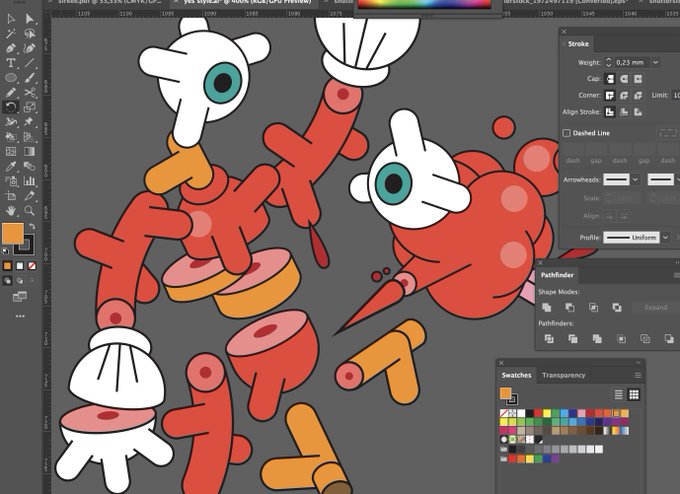Step the stroke Weight value
Image resolution: width=680 pixels, height=494 pixels.
(608, 62)
